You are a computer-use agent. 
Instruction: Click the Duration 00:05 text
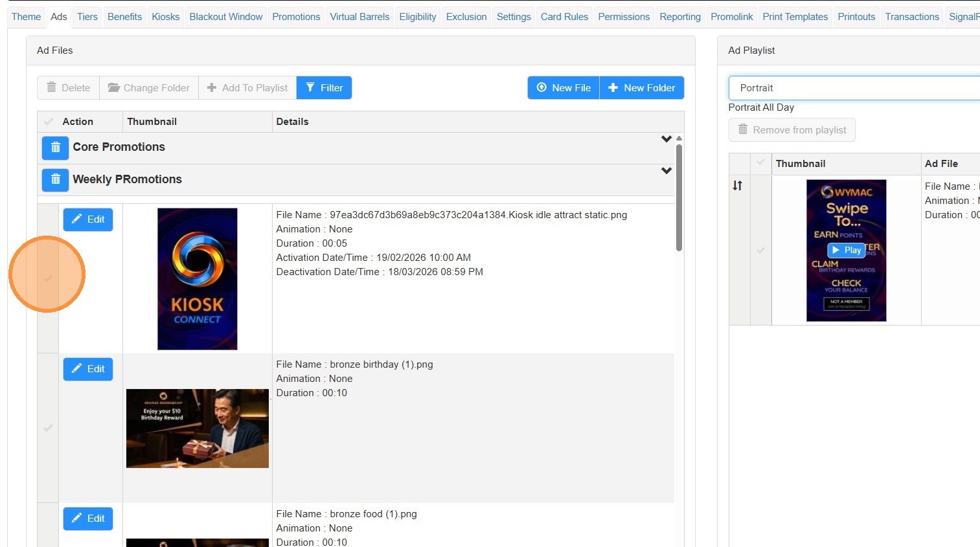point(312,243)
